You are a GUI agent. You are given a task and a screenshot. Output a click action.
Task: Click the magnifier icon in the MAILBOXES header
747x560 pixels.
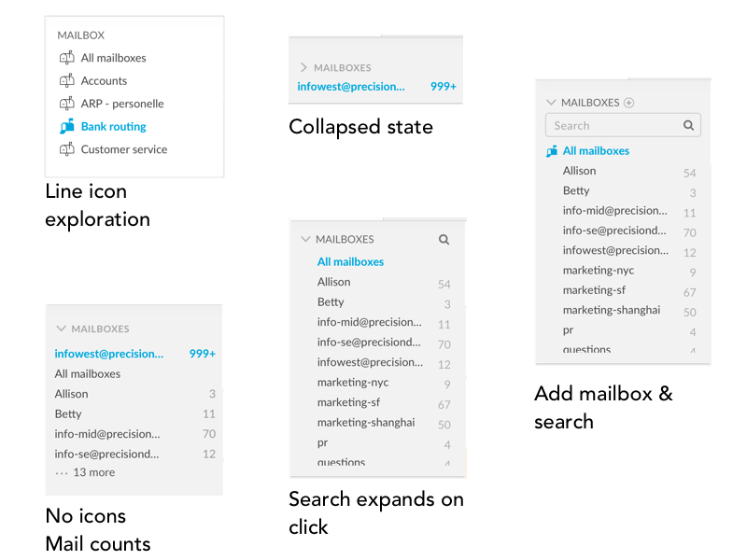coord(444,240)
